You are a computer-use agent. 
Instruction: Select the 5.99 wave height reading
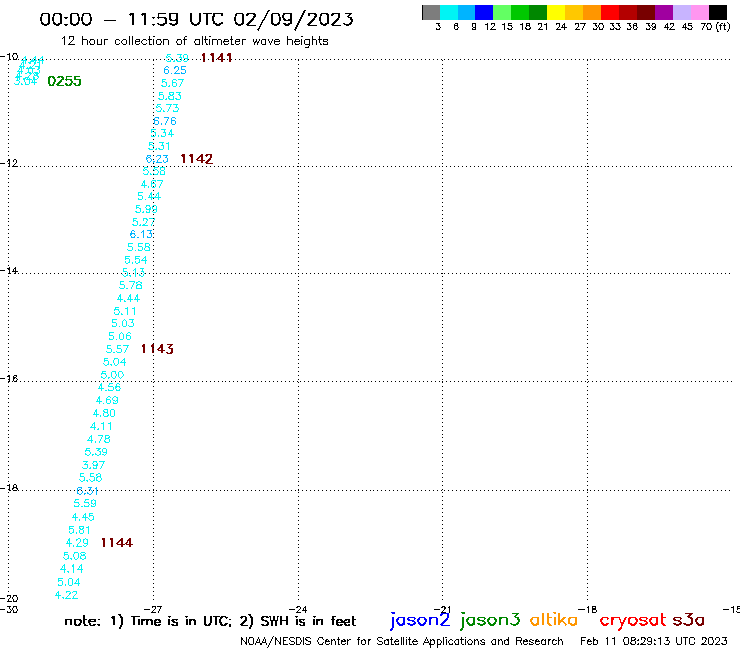pyautogui.click(x=146, y=209)
